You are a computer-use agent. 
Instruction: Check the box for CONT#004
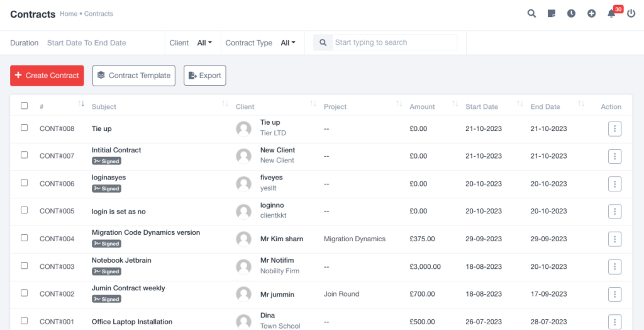click(25, 238)
